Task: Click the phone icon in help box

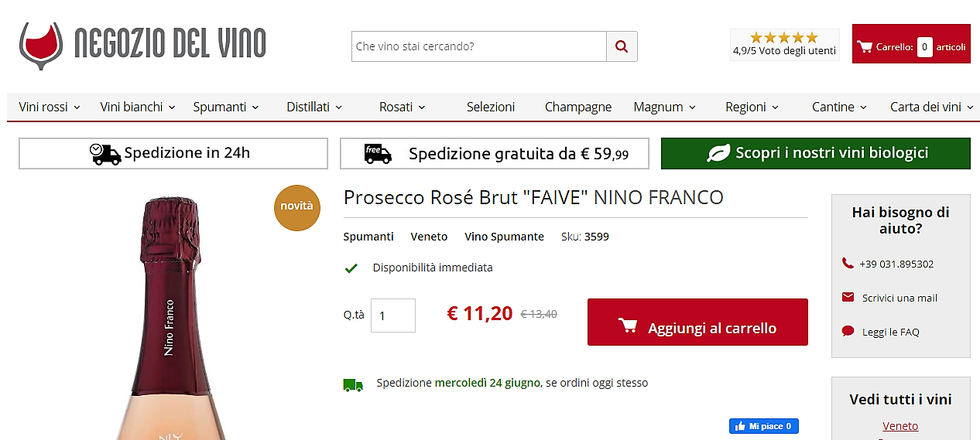Action: [x=848, y=264]
